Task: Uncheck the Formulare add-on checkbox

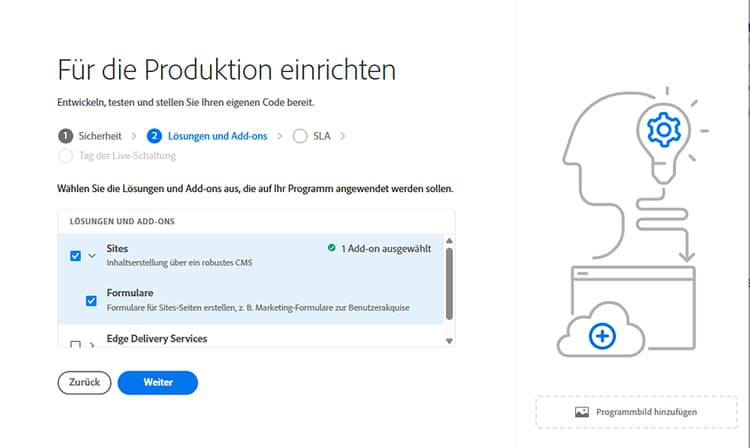Action: pos(91,301)
